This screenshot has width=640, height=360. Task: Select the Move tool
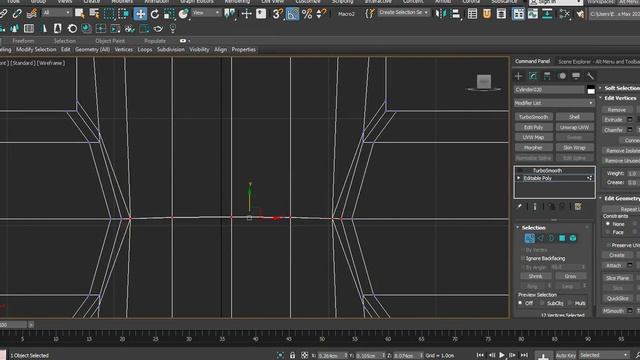[x=140, y=14]
